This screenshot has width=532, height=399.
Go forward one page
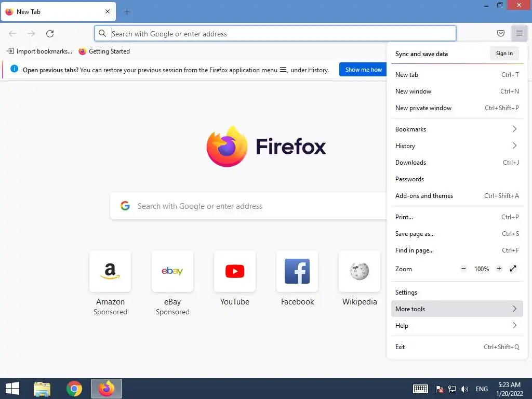pos(31,34)
